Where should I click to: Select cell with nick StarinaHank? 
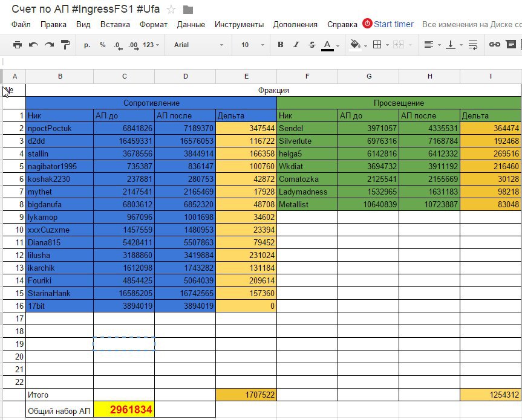60,293
